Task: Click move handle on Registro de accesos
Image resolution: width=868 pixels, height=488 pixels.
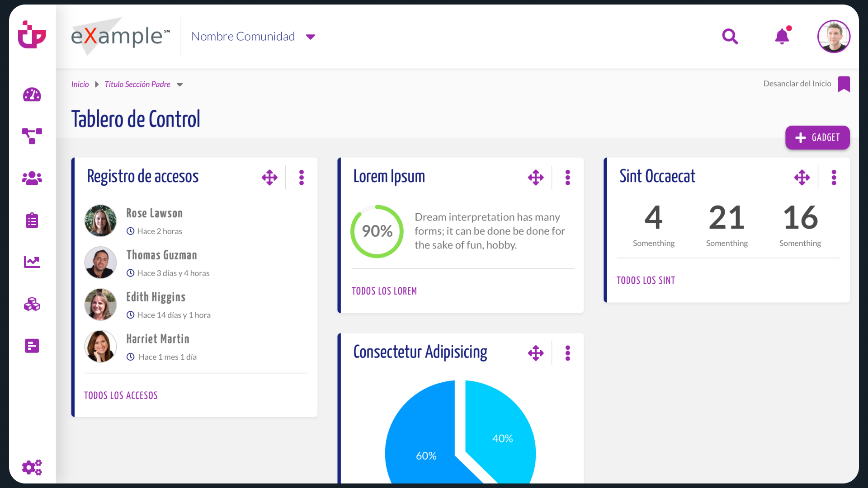Action: point(269,178)
